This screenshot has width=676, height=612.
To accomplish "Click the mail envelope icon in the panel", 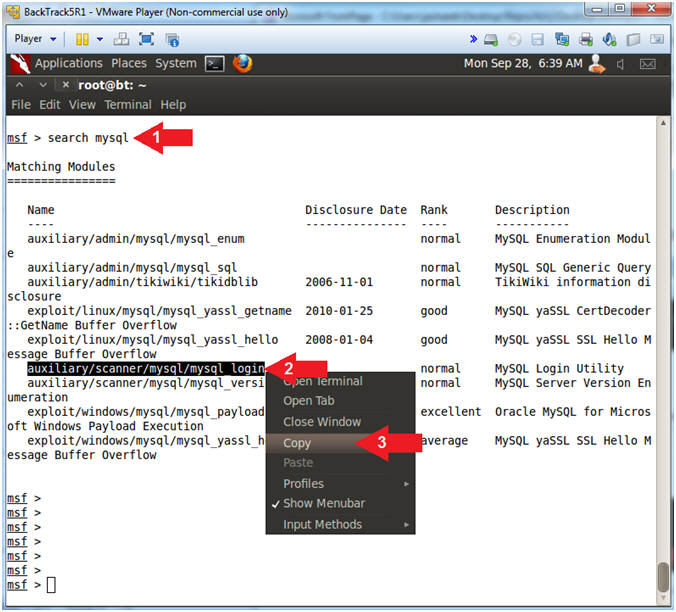I will [x=648, y=64].
